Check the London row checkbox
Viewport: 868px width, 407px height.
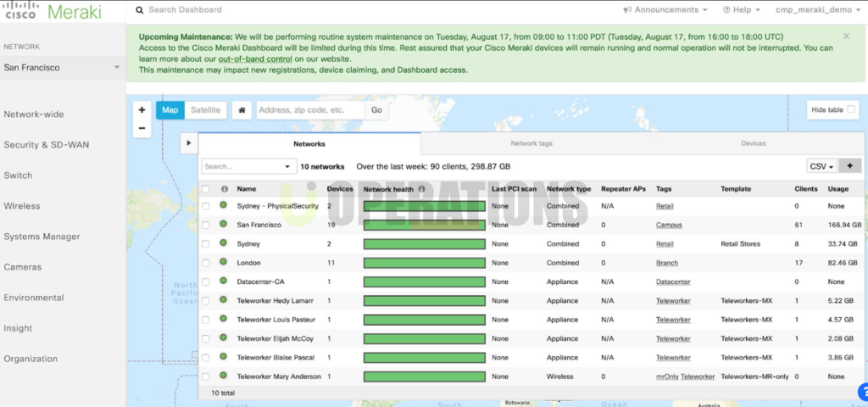tap(206, 263)
